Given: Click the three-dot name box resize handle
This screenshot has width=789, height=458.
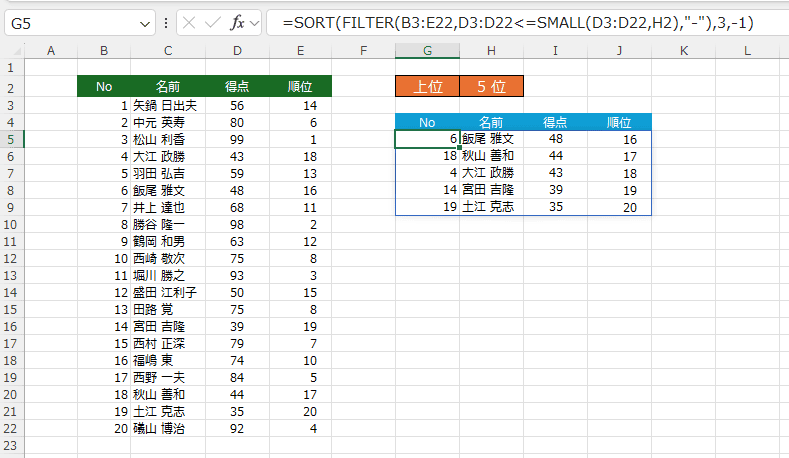Looking at the screenshot, I should tap(166, 22).
